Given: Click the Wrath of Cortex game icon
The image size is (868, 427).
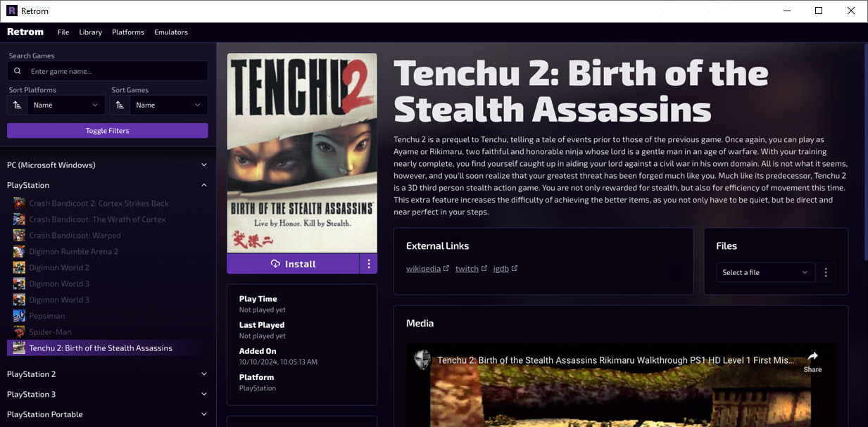Looking at the screenshot, I should pos(18,219).
